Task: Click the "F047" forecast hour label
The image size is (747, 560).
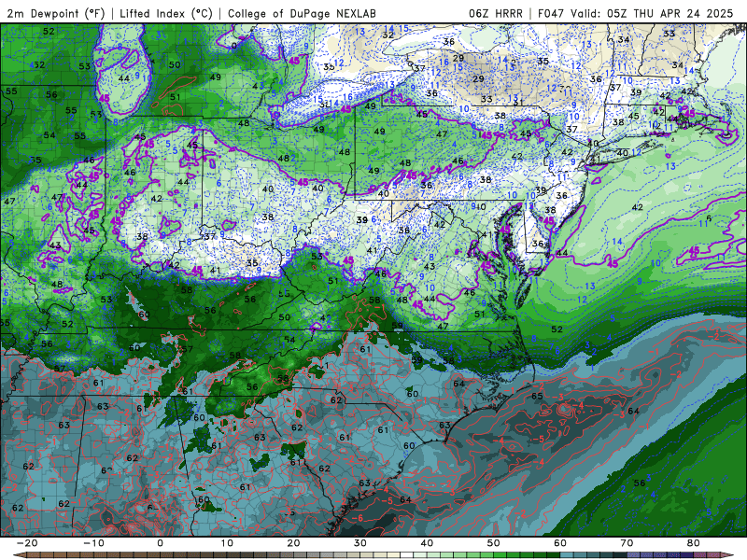Action: point(553,13)
